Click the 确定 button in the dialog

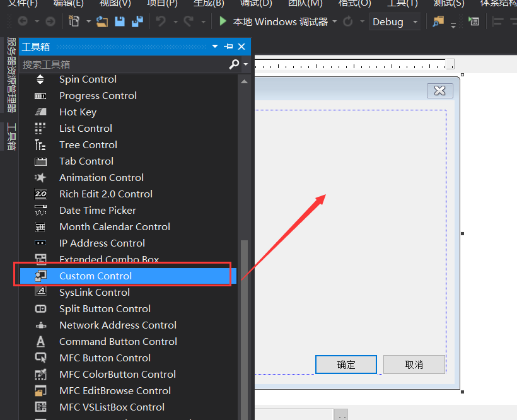tap(346, 364)
